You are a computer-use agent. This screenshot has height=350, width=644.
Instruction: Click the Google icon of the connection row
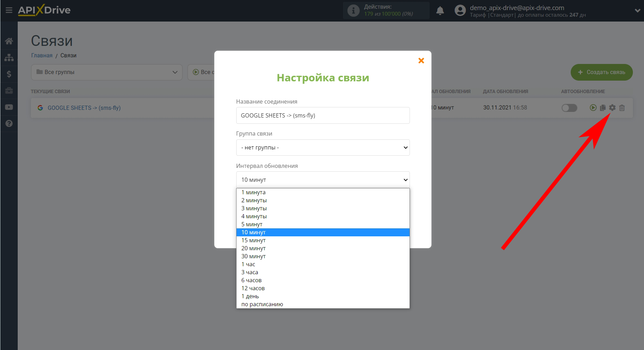point(40,108)
